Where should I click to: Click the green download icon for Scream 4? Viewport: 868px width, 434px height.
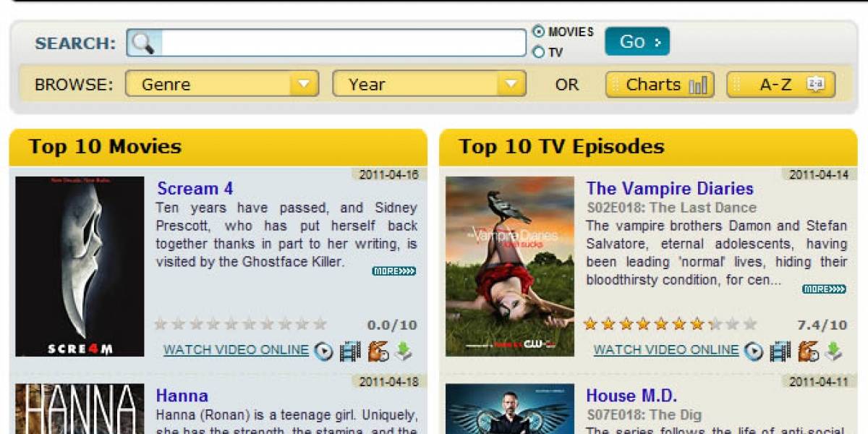[403, 352]
